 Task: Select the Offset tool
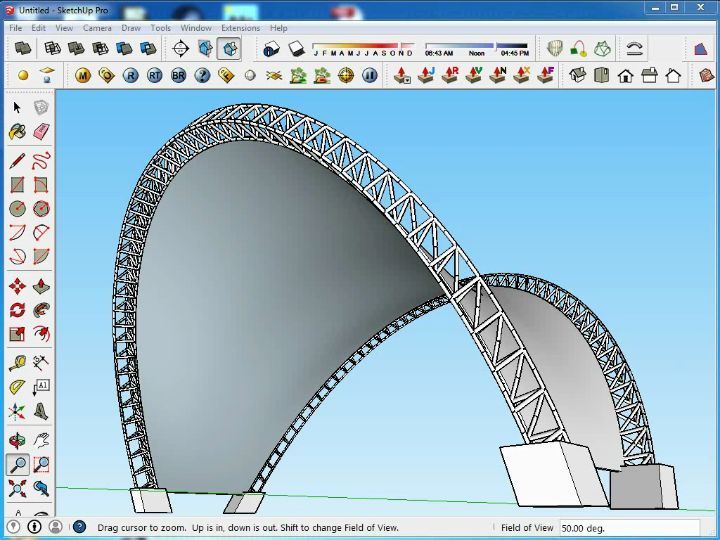41,334
